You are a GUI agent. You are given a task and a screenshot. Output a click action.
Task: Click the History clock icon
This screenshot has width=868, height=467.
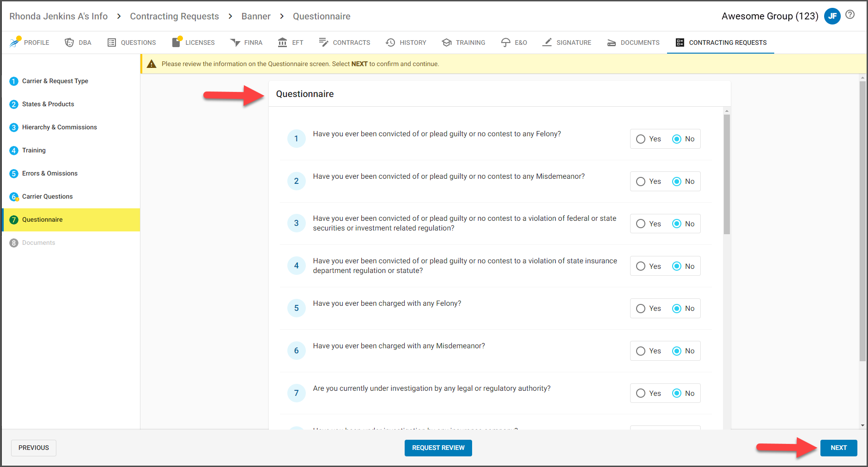(x=390, y=42)
